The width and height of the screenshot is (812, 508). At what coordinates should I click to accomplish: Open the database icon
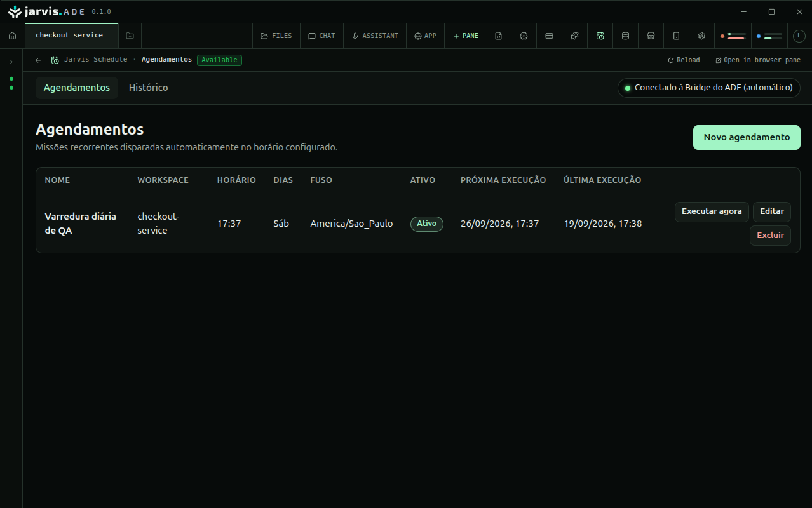(625, 36)
